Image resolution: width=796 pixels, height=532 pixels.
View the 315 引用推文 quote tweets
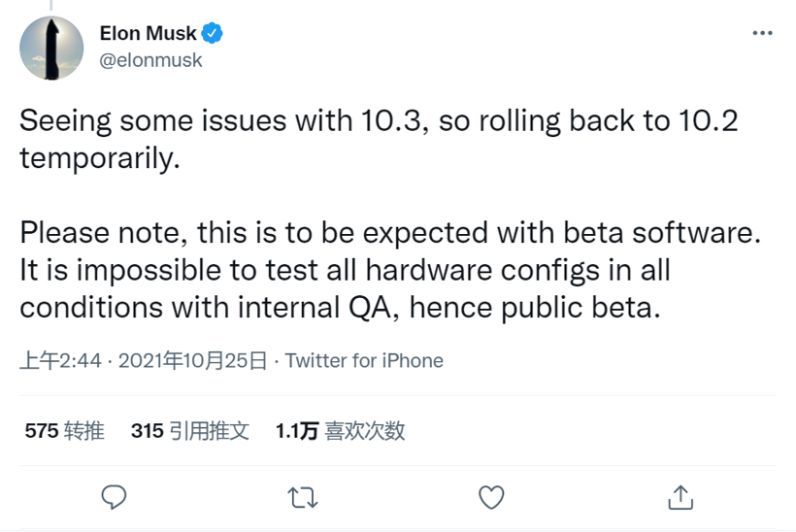pyautogui.click(x=189, y=431)
